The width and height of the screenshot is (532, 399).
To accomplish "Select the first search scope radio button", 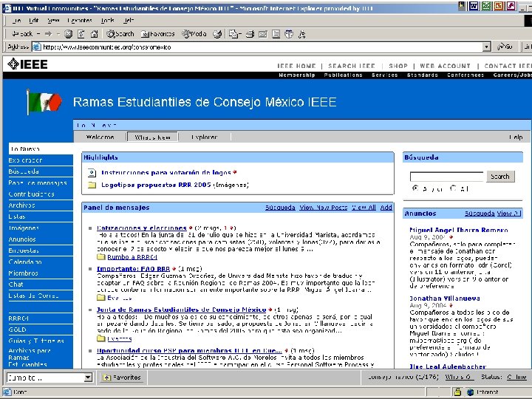I will 415,188.
